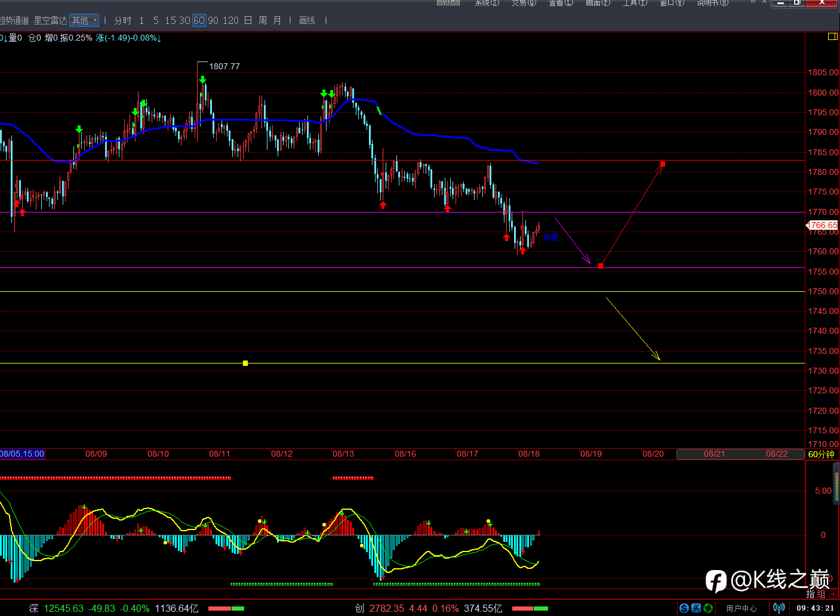
Task: Click the current price tag 1766.65
Action: coord(823,225)
